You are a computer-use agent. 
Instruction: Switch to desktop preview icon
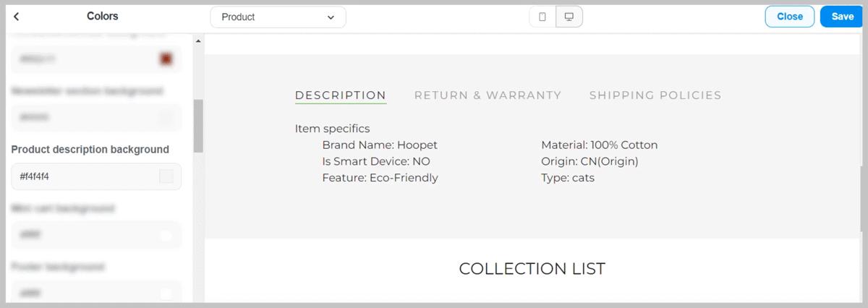point(569,17)
